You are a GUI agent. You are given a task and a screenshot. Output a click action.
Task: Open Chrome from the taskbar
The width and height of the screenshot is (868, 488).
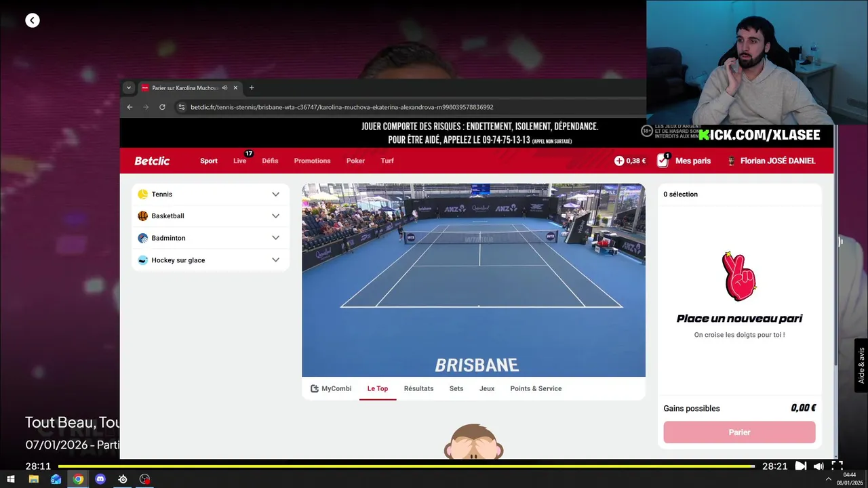[78, 479]
